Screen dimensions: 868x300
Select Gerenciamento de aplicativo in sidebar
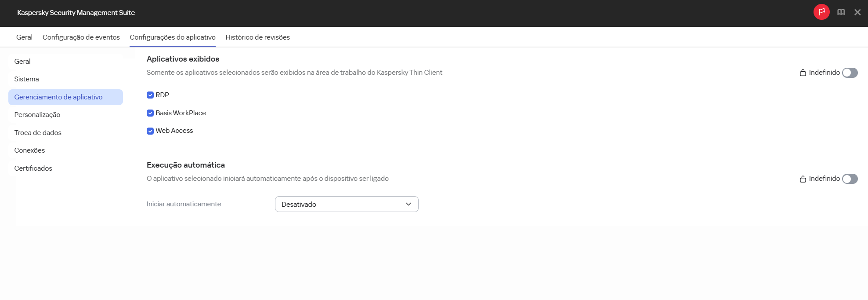(x=65, y=97)
